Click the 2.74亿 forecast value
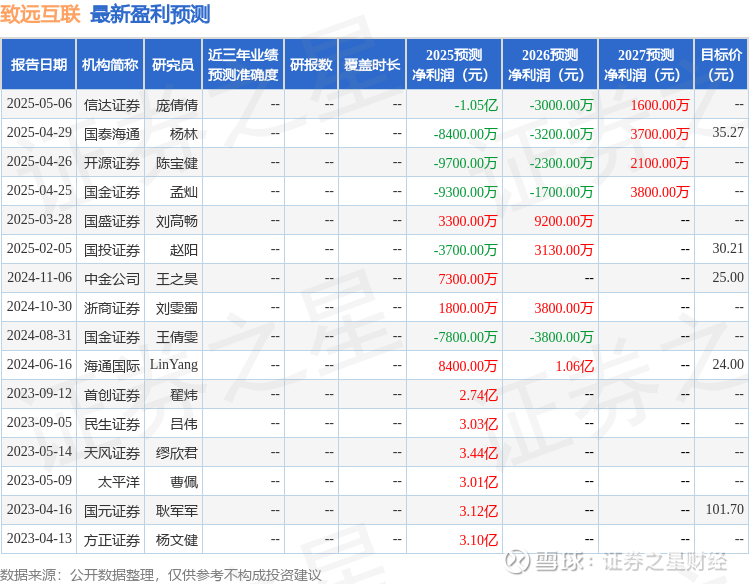Screen dimensions: 749x584 [x=478, y=395]
